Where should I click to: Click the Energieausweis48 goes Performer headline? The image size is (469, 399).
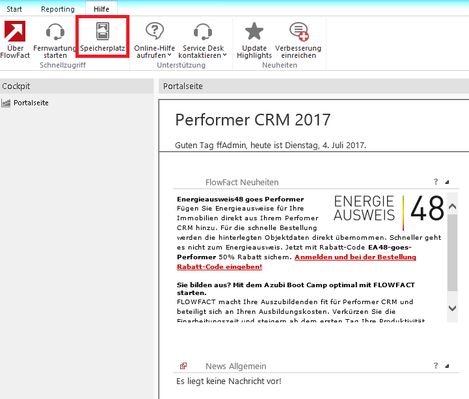[240, 199]
